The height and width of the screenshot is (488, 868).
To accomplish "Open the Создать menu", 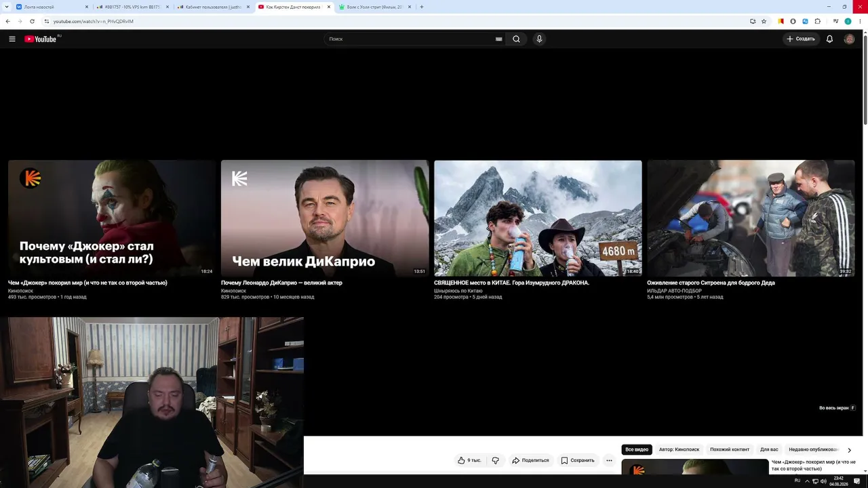I will (x=801, y=39).
